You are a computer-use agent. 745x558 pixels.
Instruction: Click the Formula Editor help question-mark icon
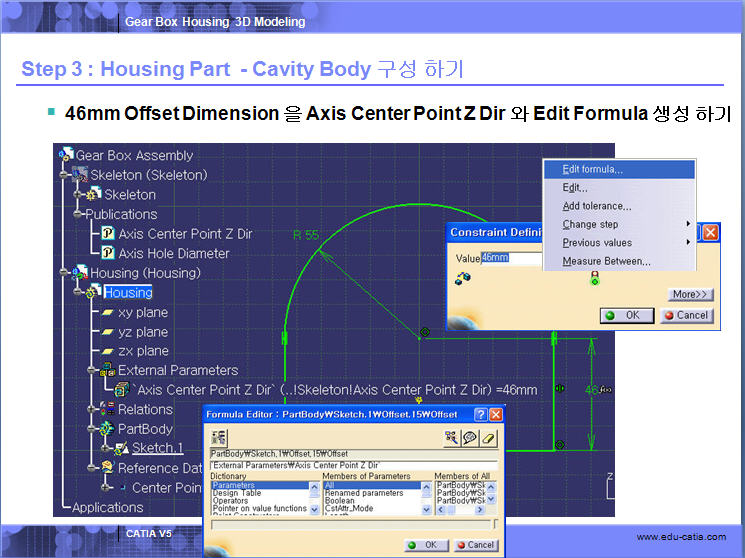[x=480, y=414]
